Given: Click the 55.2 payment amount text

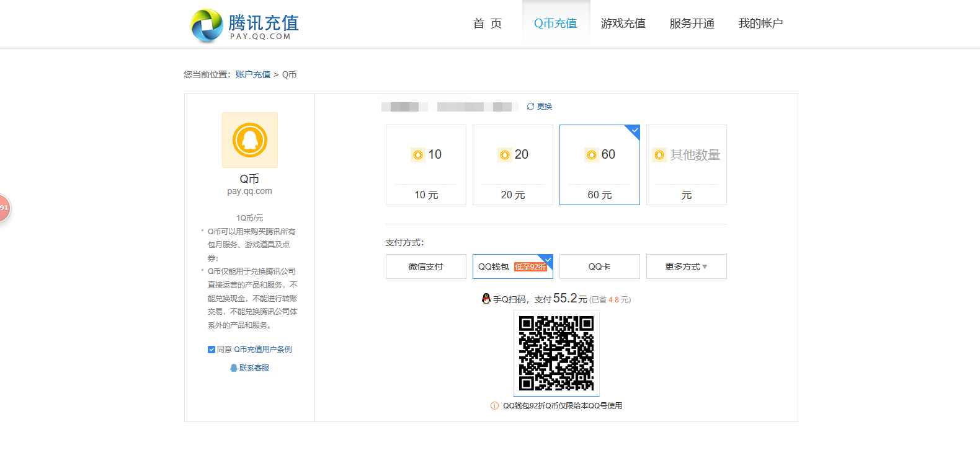Looking at the screenshot, I should tap(565, 298).
